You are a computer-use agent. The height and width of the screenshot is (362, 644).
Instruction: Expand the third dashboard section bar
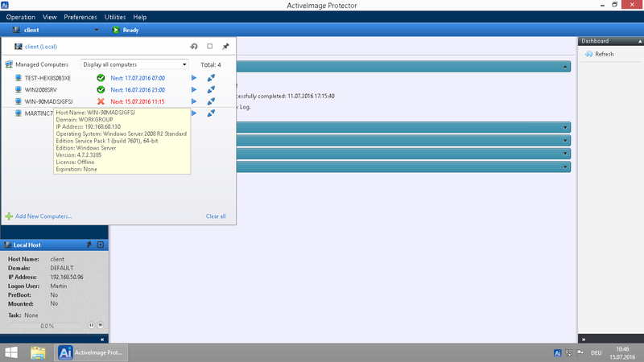(565, 140)
